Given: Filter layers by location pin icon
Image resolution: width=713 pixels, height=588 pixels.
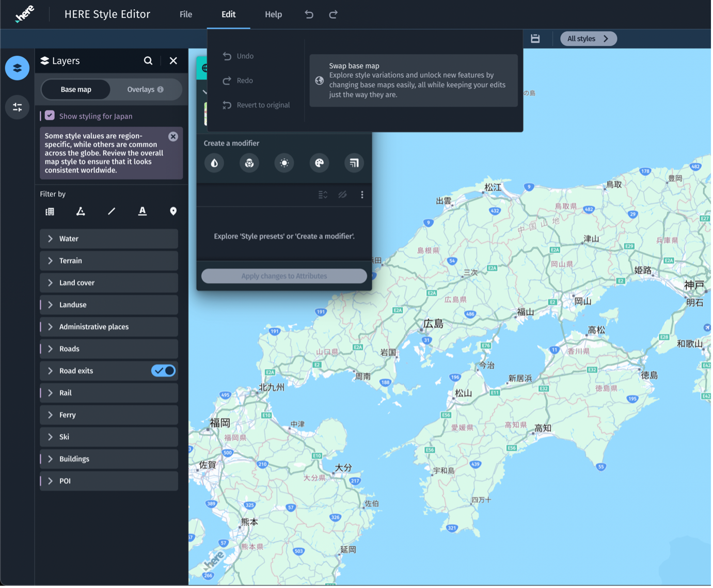Looking at the screenshot, I should point(173,211).
